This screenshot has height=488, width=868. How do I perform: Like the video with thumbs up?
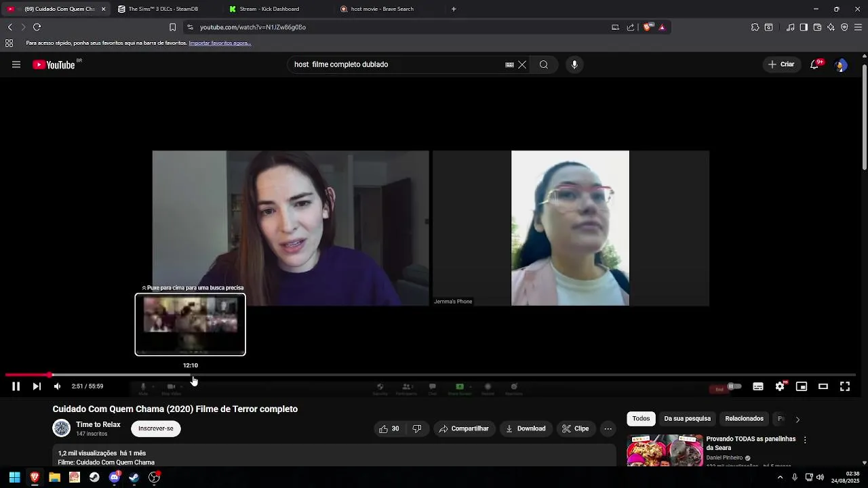389,428
